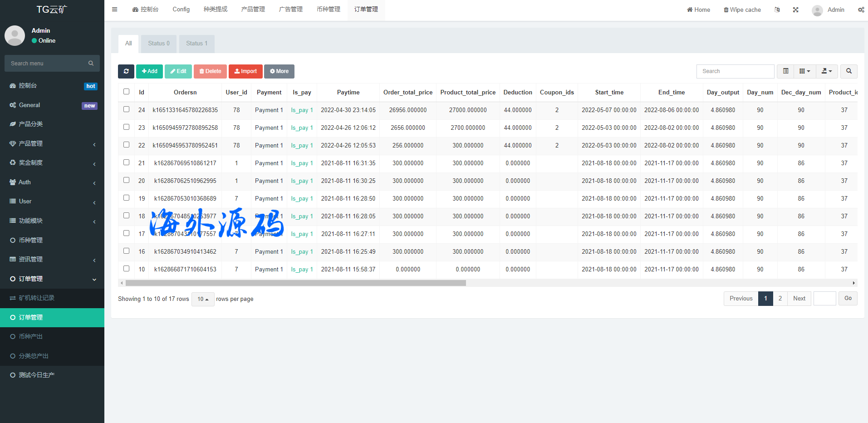Screen dimensions: 868x423
Task: Toggle the sidebar hamburger menu icon
Action: pyautogui.click(x=115, y=10)
